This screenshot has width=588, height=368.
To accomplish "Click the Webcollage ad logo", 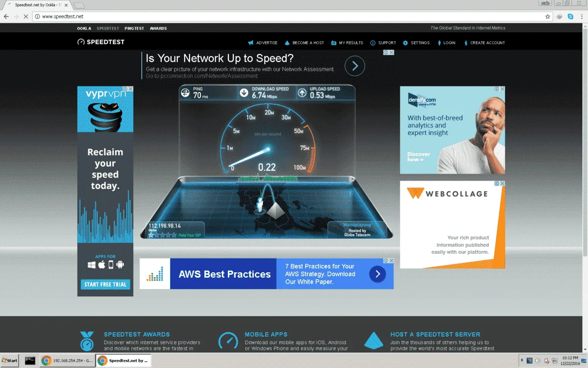I will (x=447, y=194).
